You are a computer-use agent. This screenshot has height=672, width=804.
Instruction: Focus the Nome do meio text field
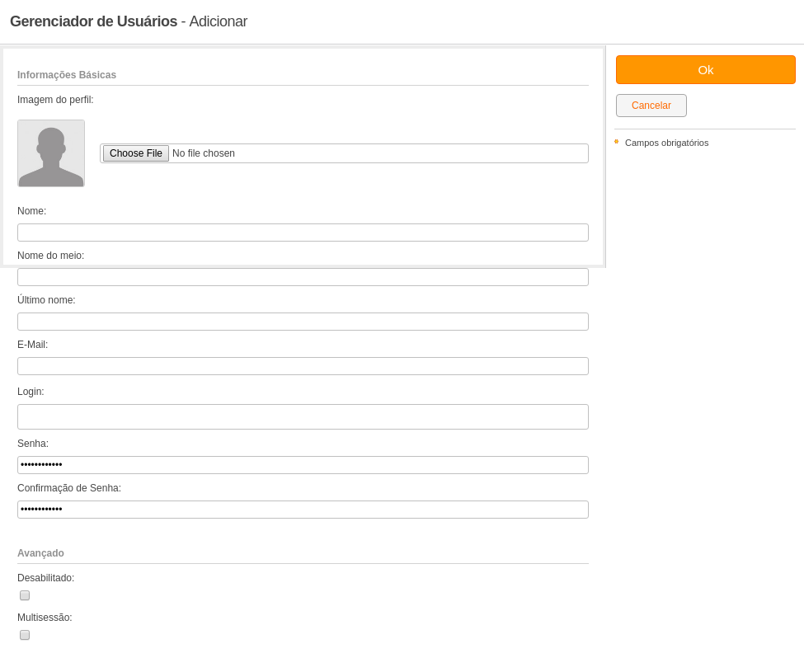(x=303, y=277)
